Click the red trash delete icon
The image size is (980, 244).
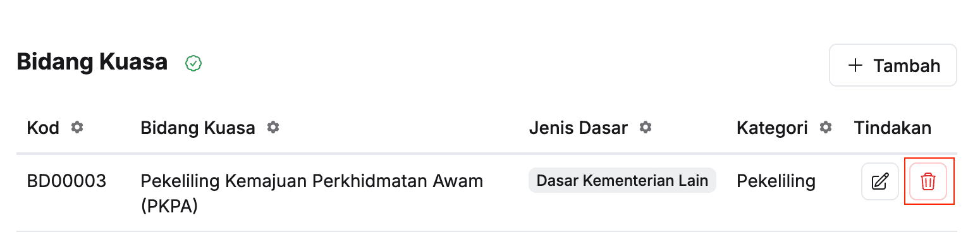coord(928,182)
